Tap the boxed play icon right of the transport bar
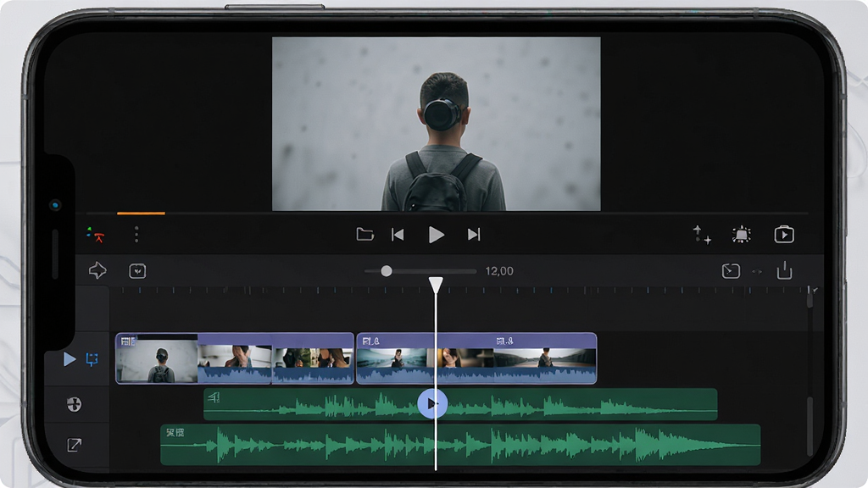The height and width of the screenshot is (488, 868). coord(784,235)
